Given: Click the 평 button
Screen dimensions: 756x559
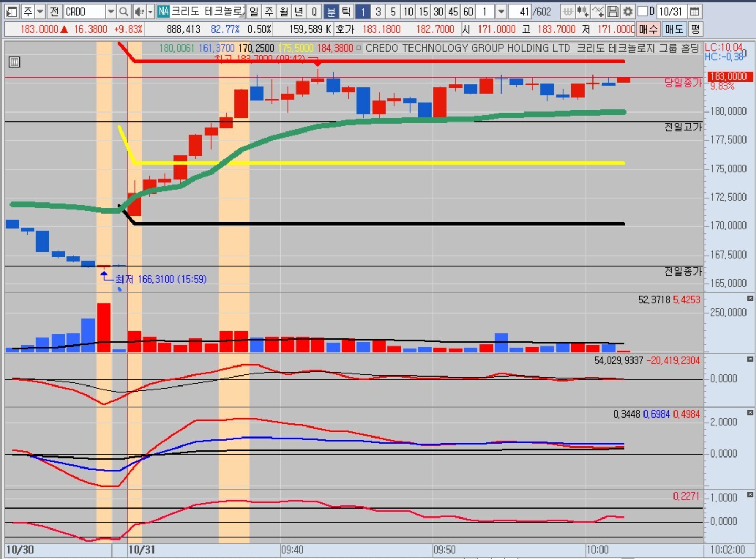Looking at the screenshot, I should (x=695, y=29).
